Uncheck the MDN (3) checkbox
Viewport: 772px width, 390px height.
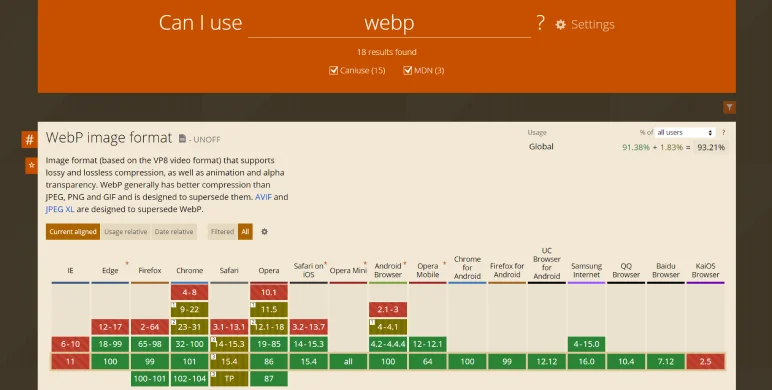pos(407,70)
